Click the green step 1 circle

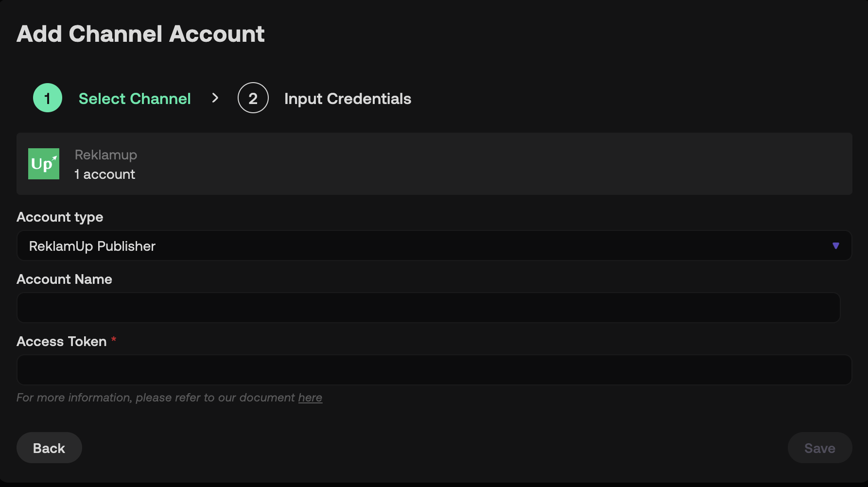coord(48,98)
